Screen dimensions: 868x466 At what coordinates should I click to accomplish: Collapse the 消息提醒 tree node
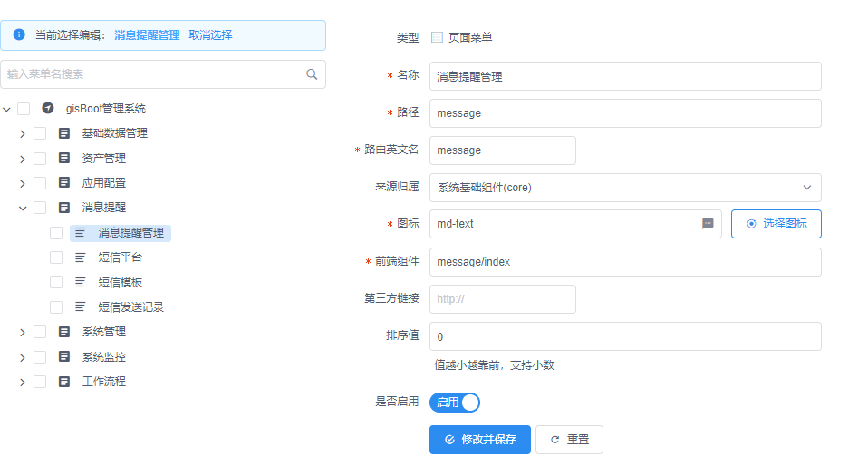(23, 209)
